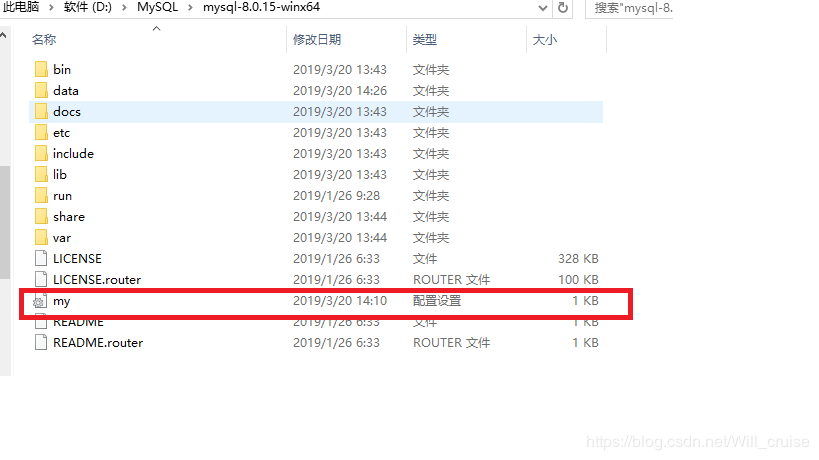Refresh the folder with the reload icon
819x460 pixels.
[563, 8]
